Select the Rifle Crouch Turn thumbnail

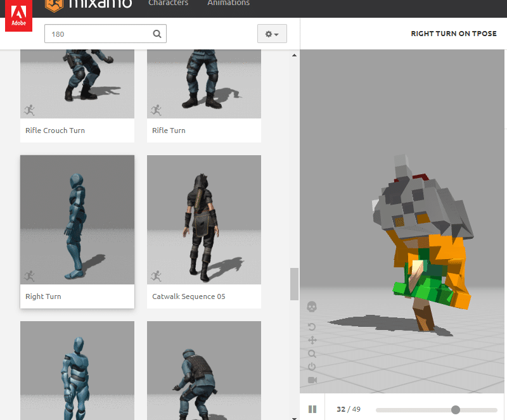point(77,84)
